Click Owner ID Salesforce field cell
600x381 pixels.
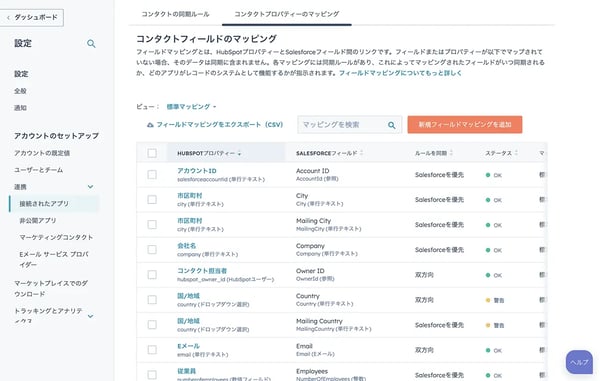[x=315, y=275]
